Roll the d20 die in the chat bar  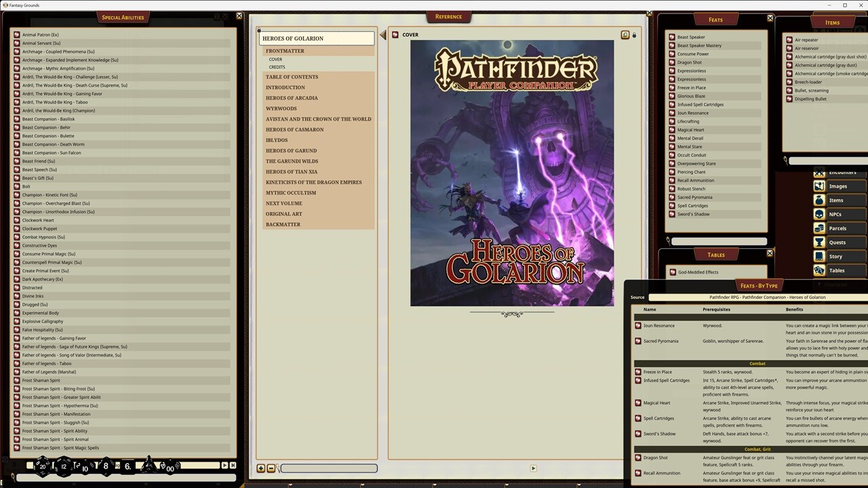(42, 466)
